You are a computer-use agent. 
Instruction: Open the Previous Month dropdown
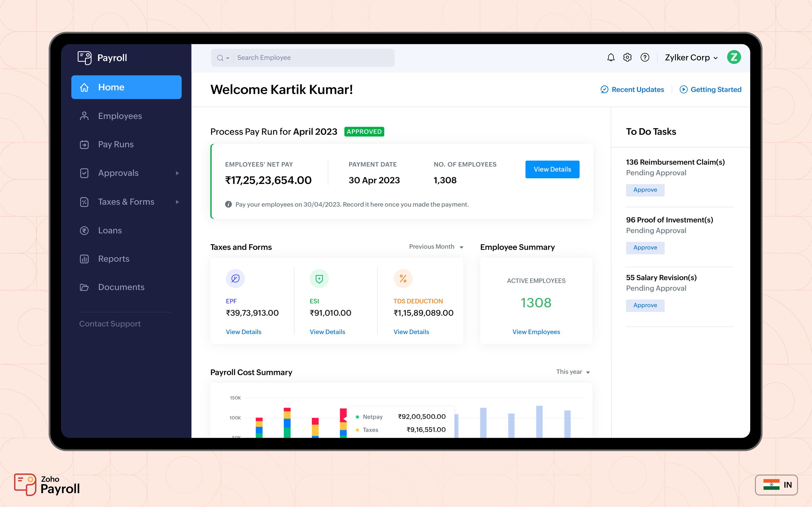(436, 246)
